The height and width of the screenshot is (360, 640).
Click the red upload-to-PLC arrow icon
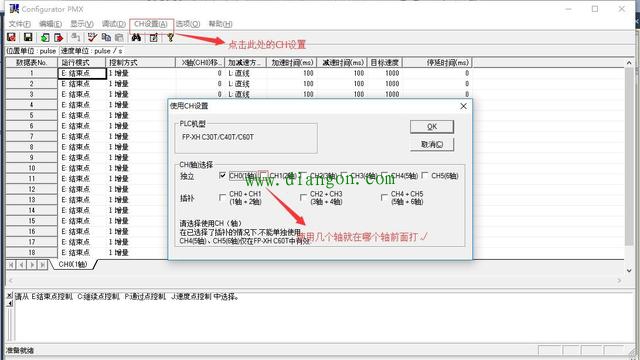59,38
